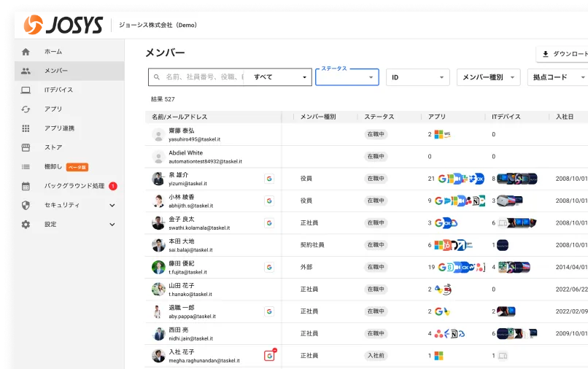
Task: Click the background processing calendar icon
Action: 26,186
